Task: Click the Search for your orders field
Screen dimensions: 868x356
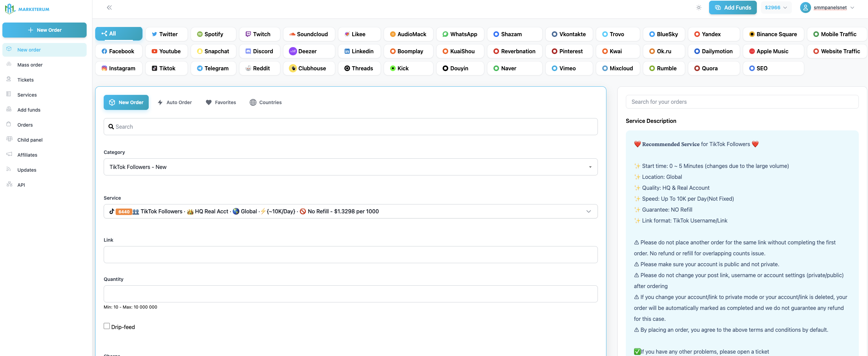Action: pyautogui.click(x=742, y=102)
